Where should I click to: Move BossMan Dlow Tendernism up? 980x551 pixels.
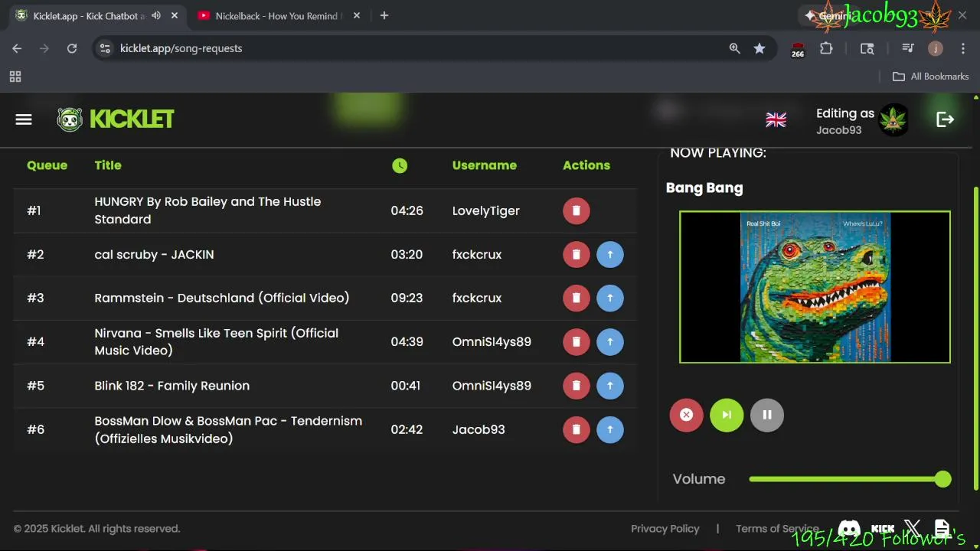click(610, 429)
